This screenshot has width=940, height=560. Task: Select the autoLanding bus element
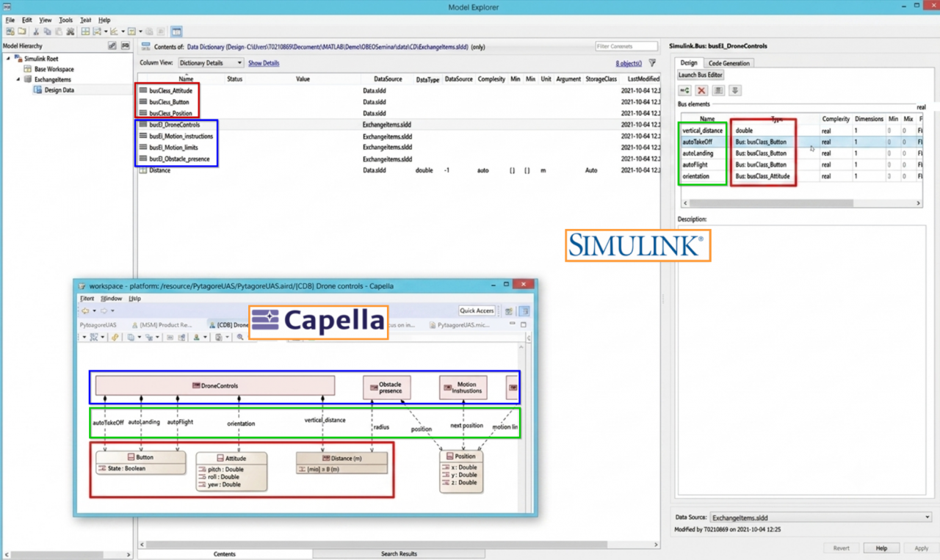800,153
